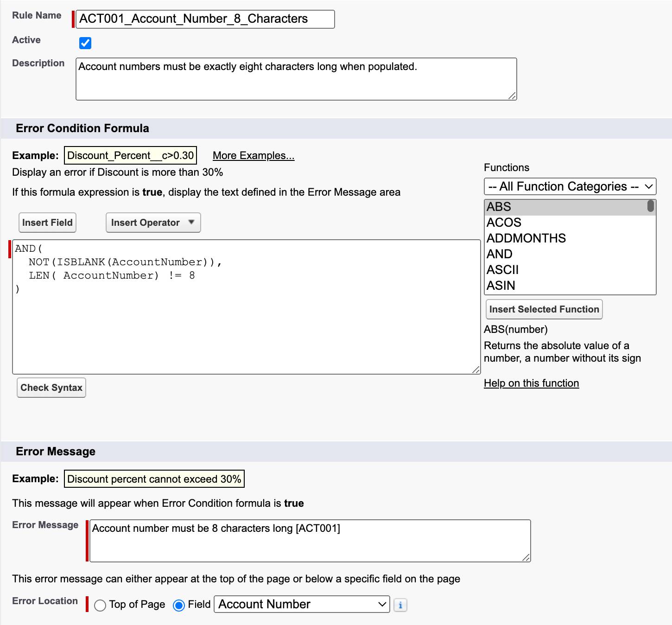Screen dimensions: 672x625
Task: Select the Field radio button
Action: click(x=179, y=606)
